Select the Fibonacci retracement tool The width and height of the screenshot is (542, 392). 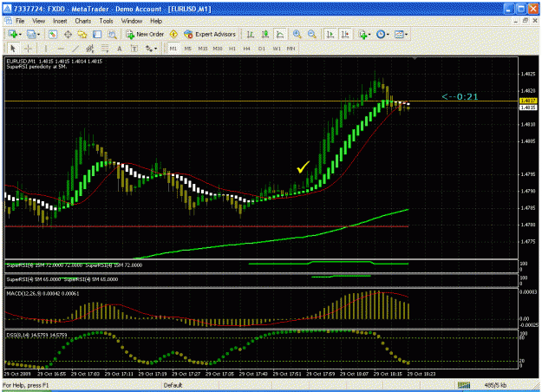point(105,49)
